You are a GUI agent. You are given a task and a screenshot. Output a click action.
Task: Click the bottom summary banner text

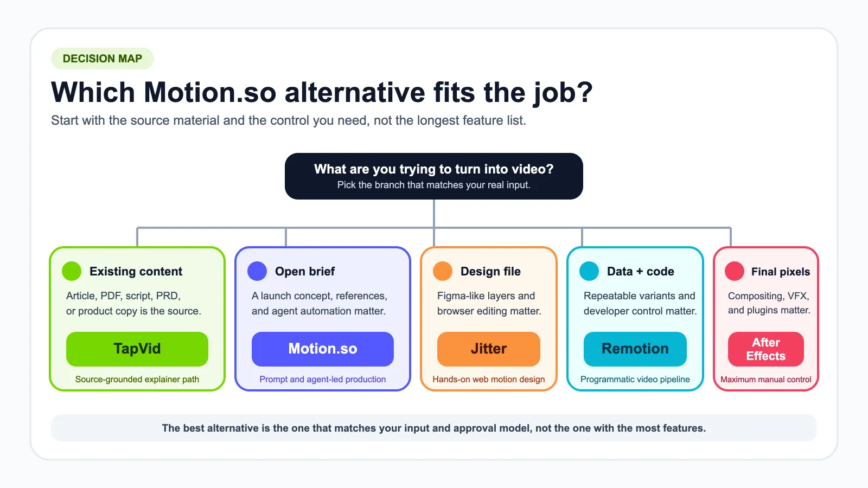434,428
